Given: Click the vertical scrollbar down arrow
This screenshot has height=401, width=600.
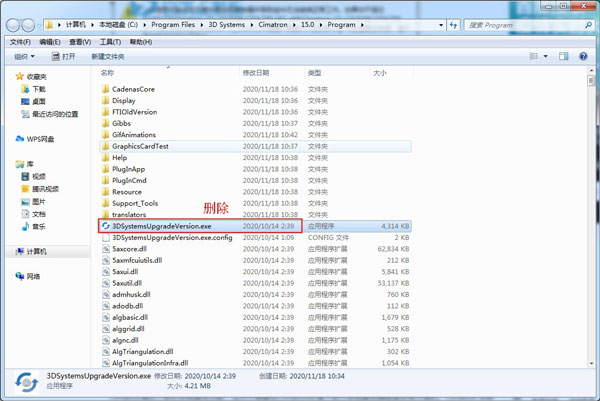Looking at the screenshot, I should pos(591,364).
